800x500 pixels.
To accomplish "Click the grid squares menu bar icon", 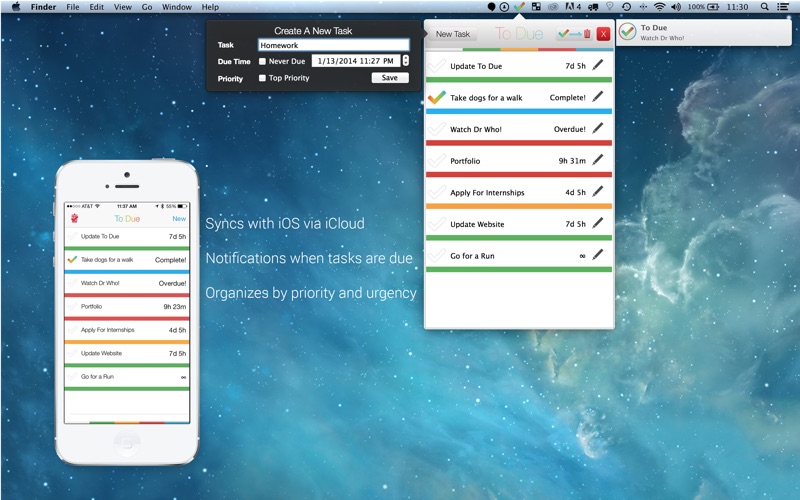I will [536, 7].
